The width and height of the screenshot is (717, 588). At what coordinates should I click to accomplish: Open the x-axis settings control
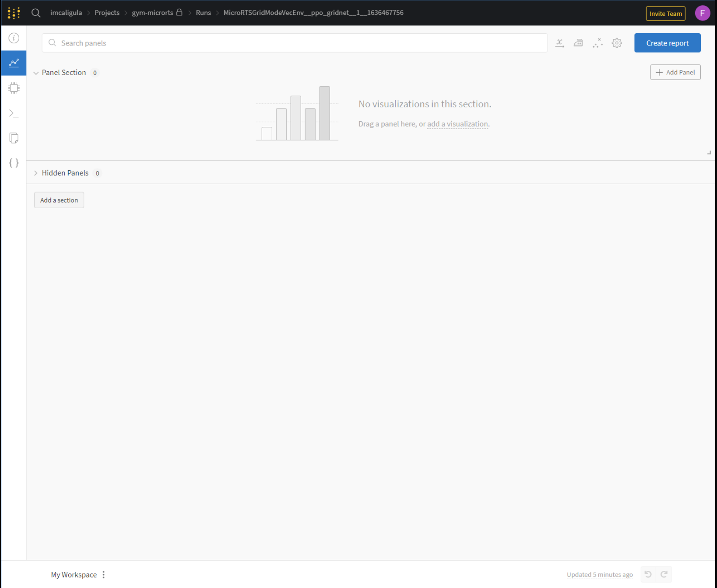[x=559, y=43]
